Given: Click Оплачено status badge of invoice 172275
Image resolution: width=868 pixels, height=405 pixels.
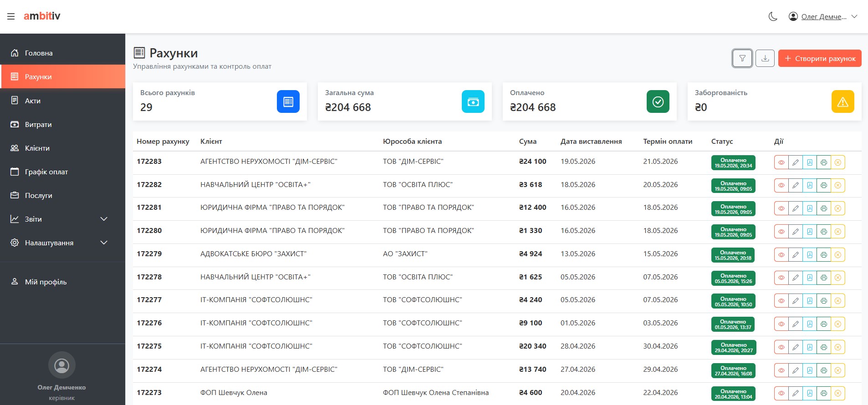Looking at the screenshot, I should pos(734,348).
